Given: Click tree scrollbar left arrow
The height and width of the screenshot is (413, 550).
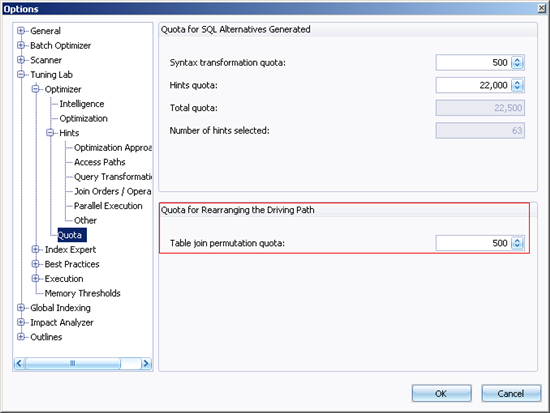Looking at the screenshot, I should click(x=19, y=363).
